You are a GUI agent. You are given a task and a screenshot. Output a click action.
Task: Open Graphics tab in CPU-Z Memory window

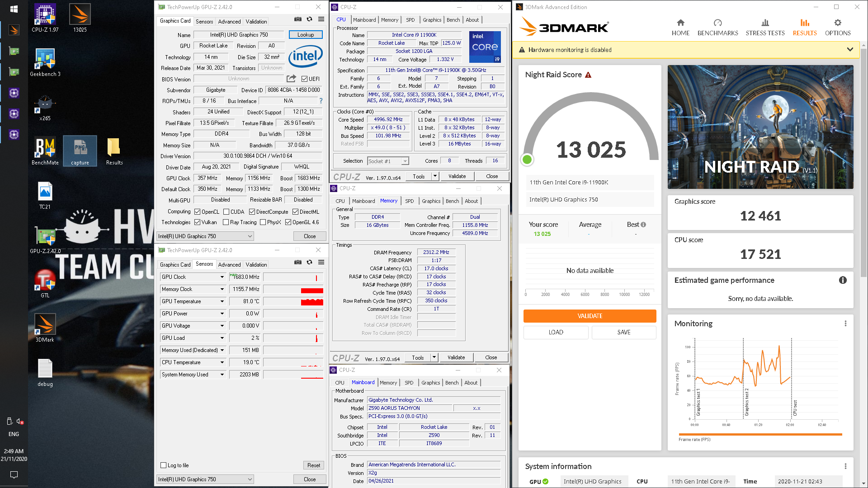(x=431, y=201)
